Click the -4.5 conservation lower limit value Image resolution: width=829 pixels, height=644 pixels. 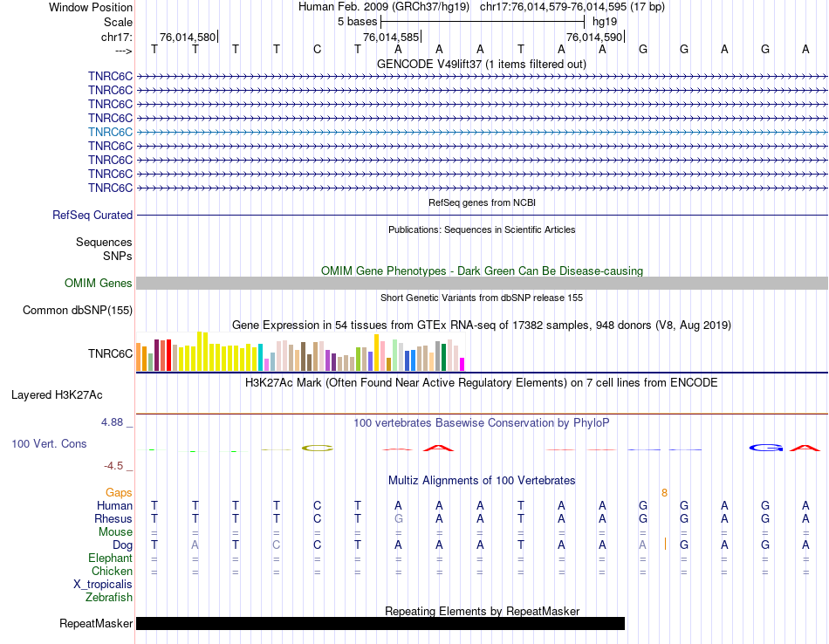113,466
